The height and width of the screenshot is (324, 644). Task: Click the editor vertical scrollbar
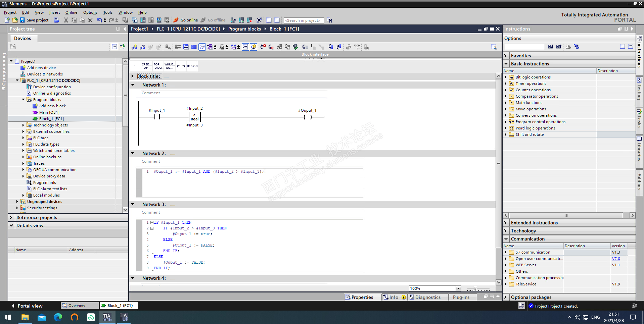click(499, 163)
